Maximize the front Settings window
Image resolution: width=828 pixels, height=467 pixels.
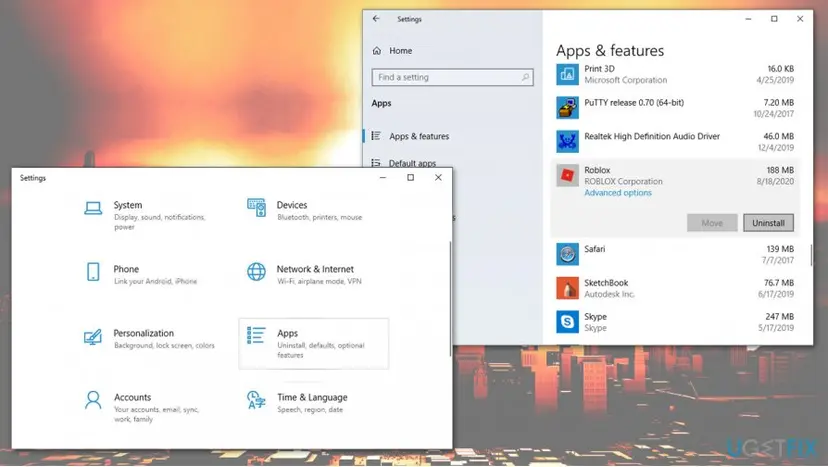click(410, 178)
